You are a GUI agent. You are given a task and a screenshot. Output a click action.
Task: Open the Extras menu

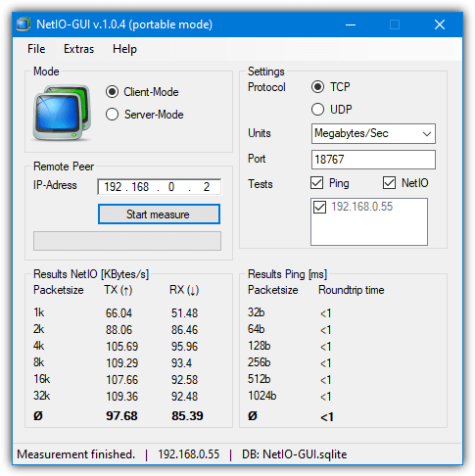click(x=78, y=49)
